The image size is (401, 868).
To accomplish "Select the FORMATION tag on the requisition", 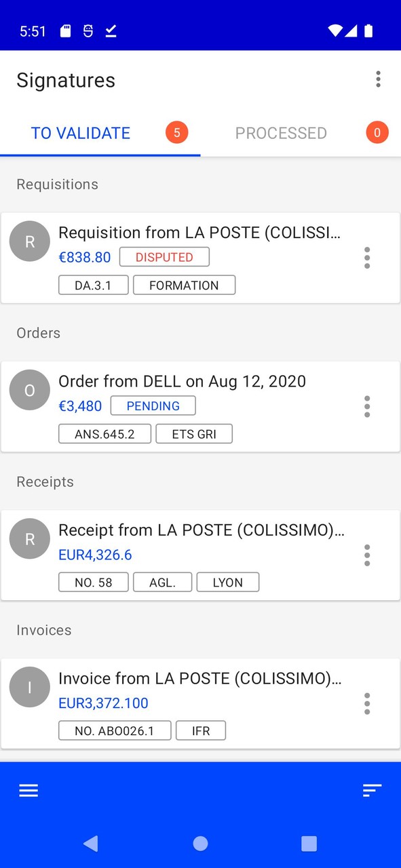I will (185, 285).
